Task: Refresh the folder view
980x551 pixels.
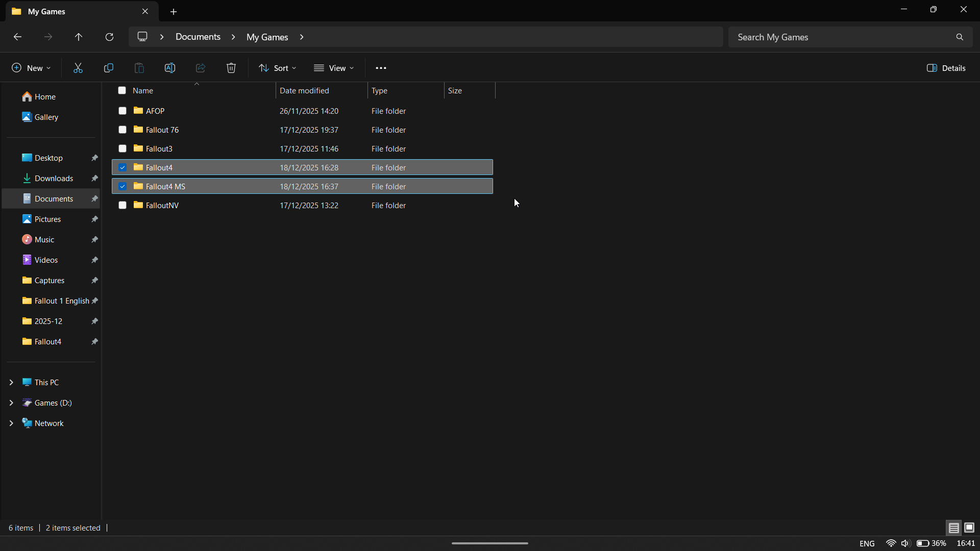Action: coord(109,37)
